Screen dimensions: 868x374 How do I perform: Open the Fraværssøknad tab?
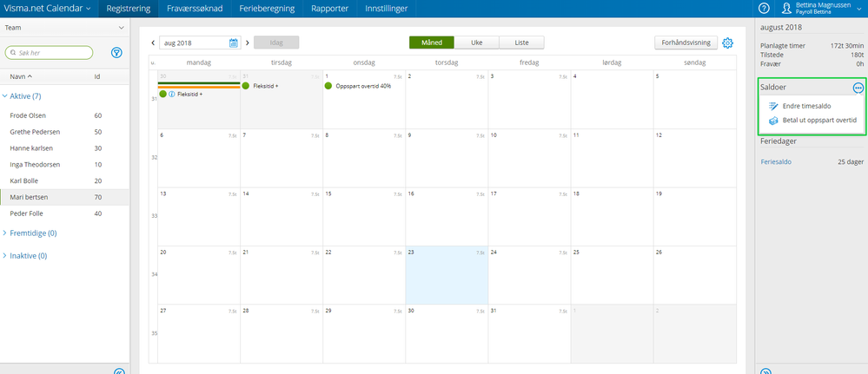[x=195, y=9]
